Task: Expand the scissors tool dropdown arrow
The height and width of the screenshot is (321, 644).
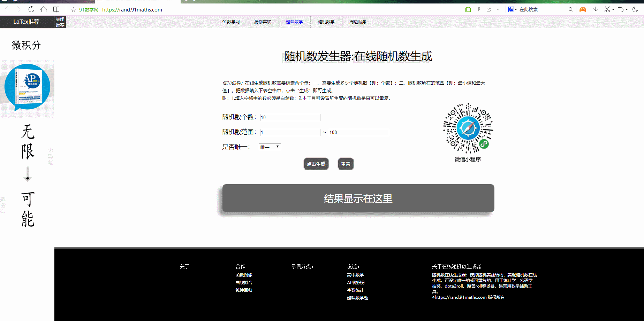Action: 613,10
